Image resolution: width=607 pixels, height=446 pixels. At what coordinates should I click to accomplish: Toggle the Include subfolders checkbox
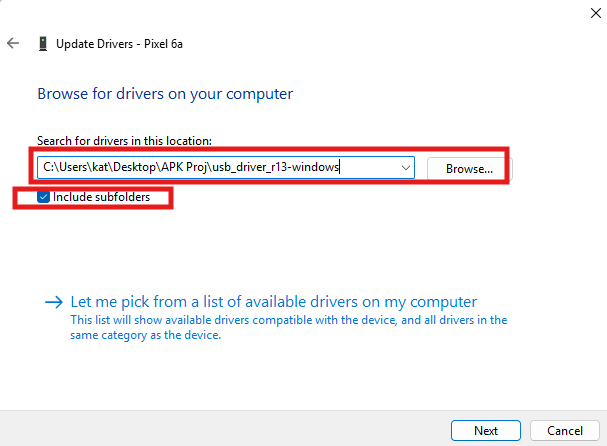(43, 197)
